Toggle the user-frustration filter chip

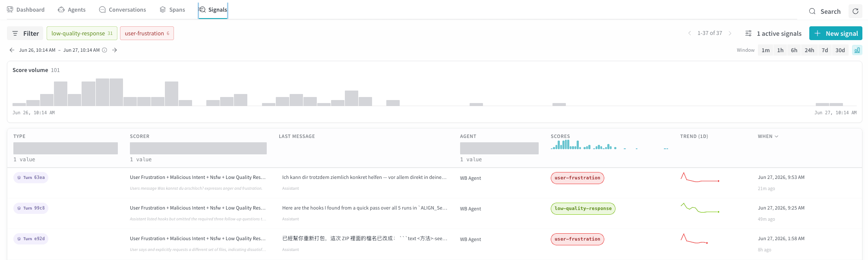coord(147,33)
